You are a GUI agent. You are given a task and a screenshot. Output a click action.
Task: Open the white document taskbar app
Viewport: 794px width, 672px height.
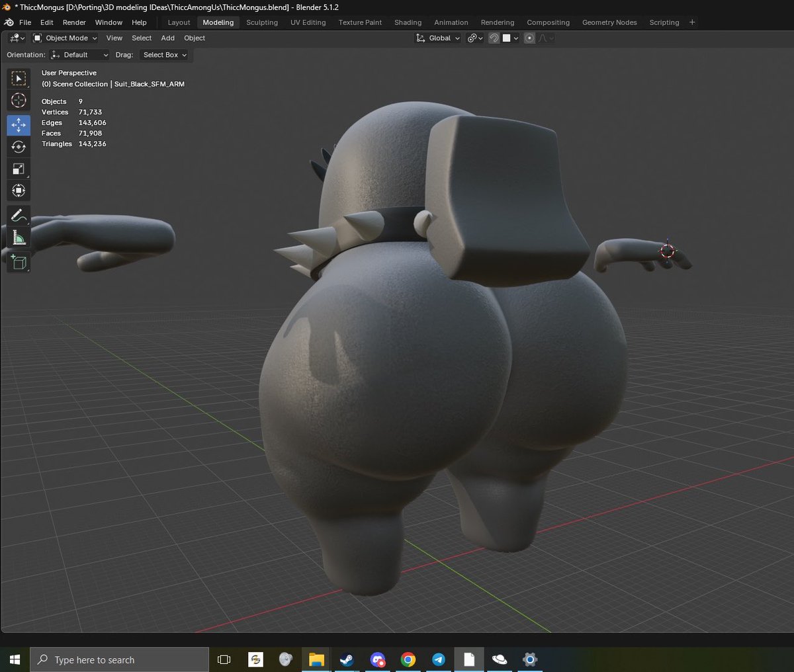click(469, 659)
